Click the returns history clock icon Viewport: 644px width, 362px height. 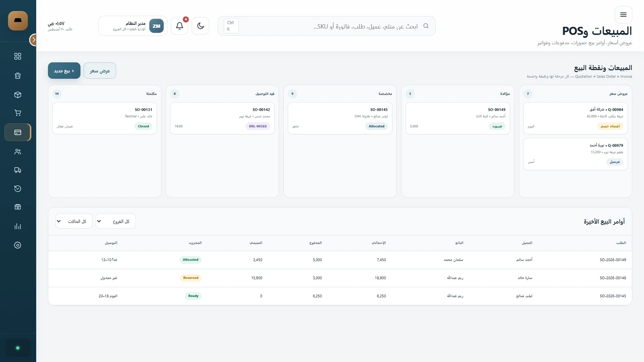[x=18, y=189]
